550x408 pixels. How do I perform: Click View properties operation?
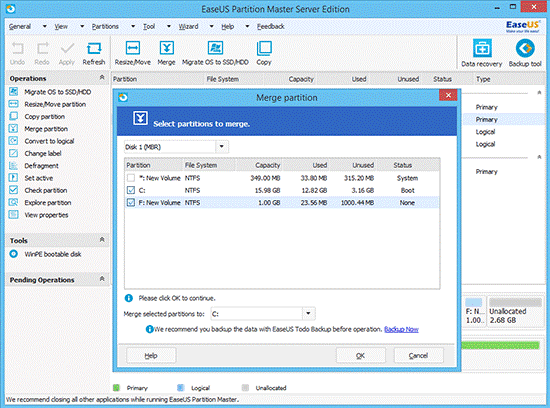46,215
